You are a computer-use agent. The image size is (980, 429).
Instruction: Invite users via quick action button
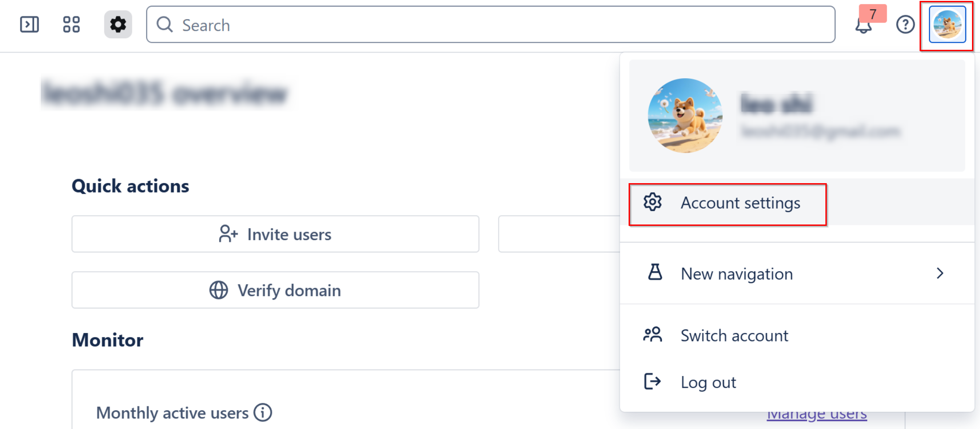(x=275, y=234)
